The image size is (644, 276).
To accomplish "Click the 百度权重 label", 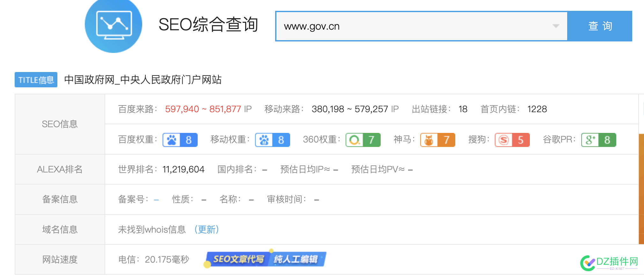I will click(x=137, y=140).
